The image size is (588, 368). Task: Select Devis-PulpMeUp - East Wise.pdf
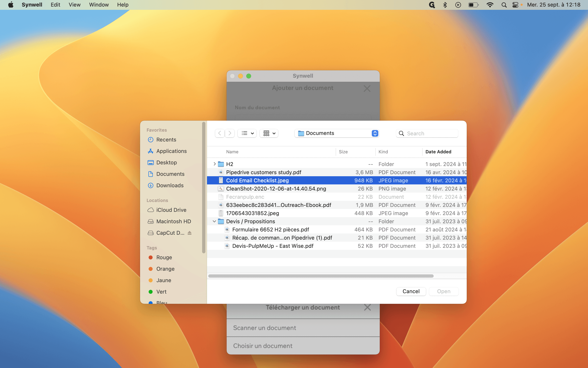(x=336, y=246)
